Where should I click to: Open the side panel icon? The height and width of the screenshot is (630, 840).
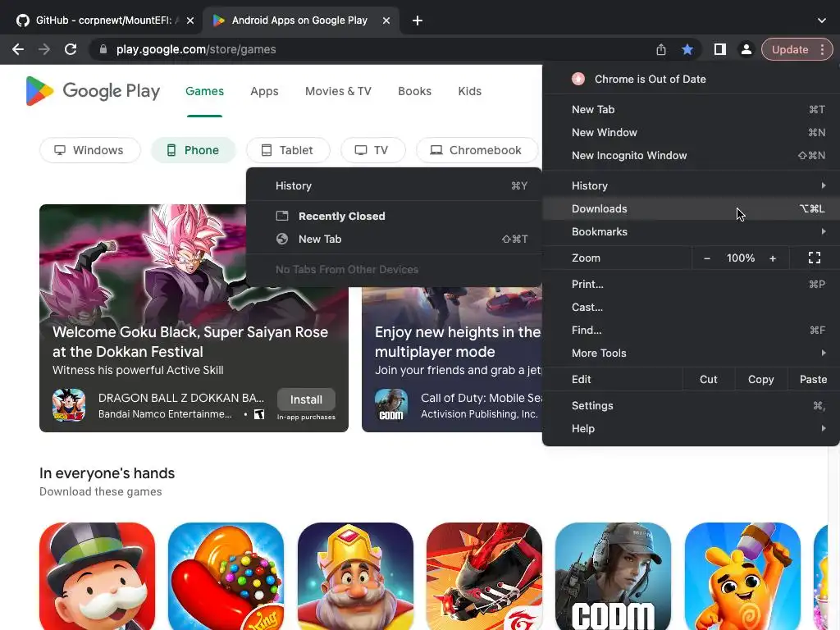pyautogui.click(x=720, y=49)
